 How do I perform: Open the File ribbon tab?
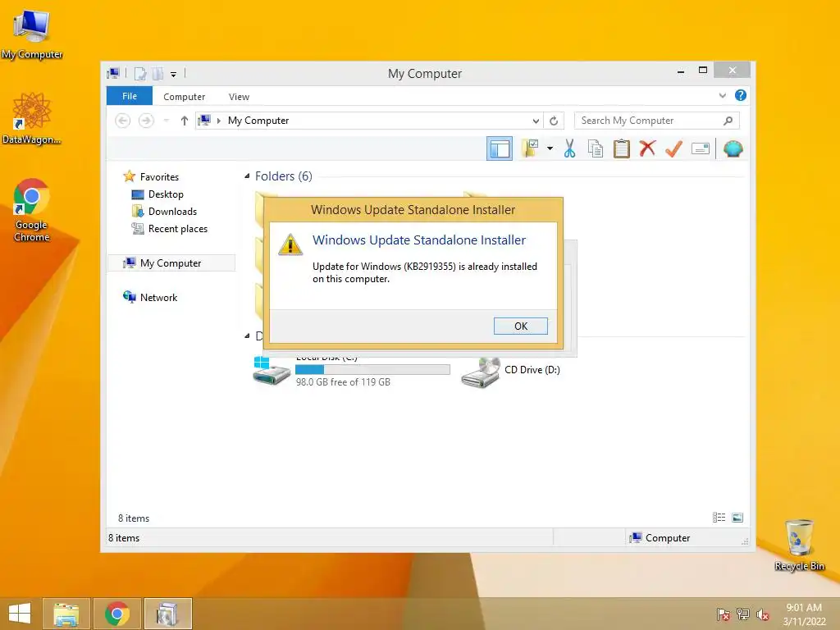[x=130, y=96]
